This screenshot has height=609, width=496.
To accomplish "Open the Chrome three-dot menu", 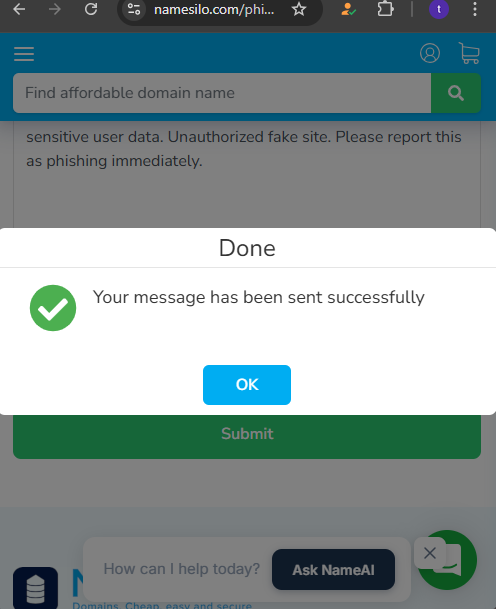I will 475,9.
